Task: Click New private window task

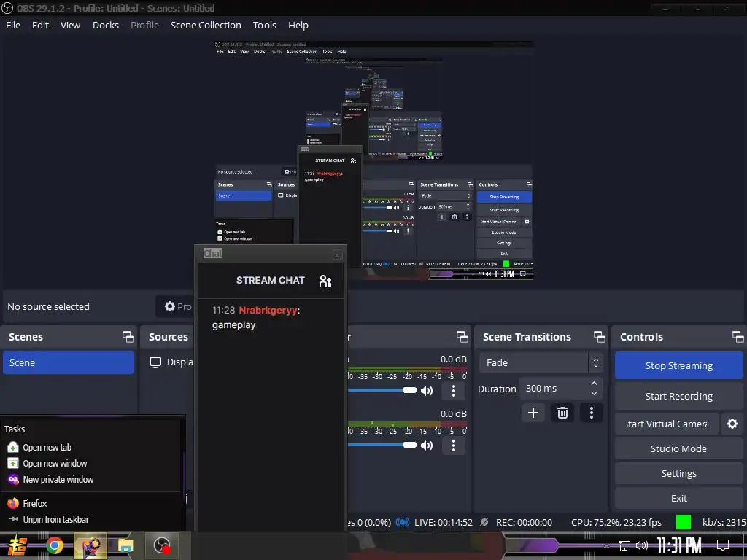Action: pyautogui.click(x=58, y=480)
